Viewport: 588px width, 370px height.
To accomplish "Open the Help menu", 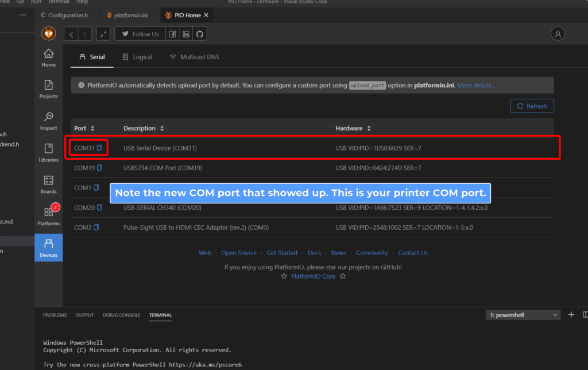I will (82, 2).
